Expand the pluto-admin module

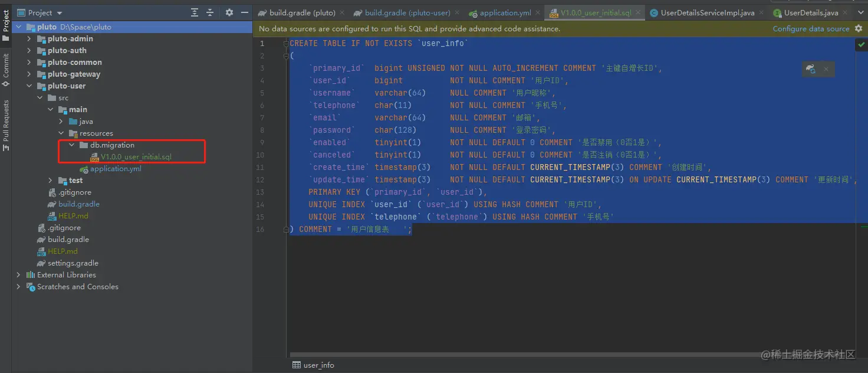29,38
